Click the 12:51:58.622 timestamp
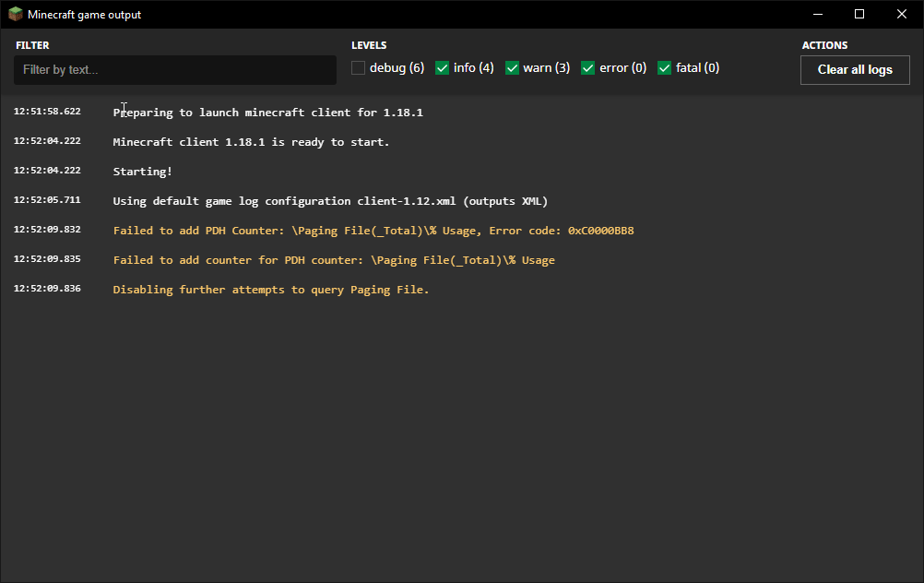The image size is (924, 583). point(47,112)
